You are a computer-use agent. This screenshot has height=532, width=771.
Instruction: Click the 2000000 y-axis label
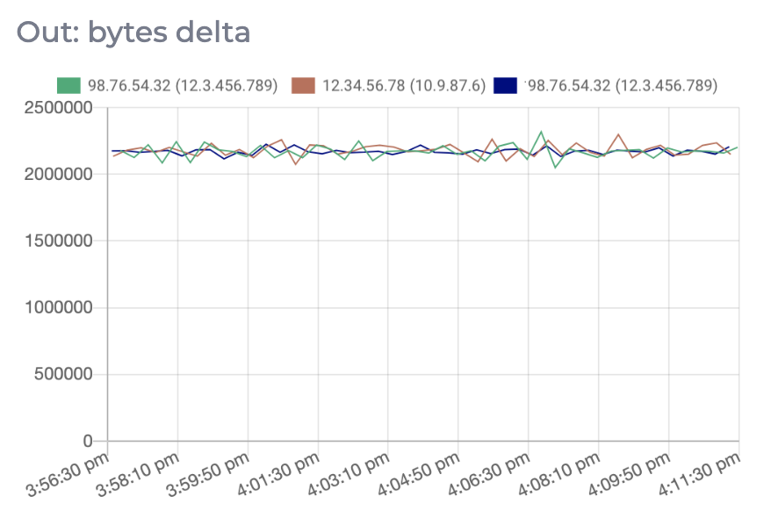tap(61, 175)
